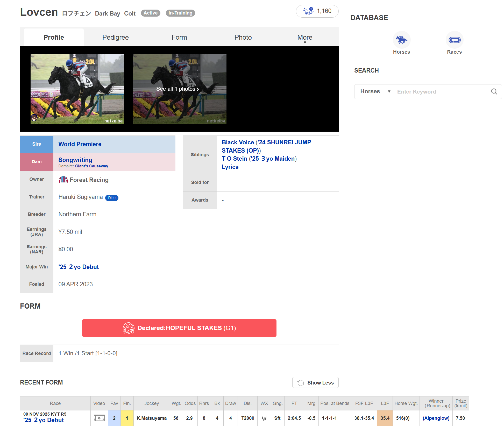Open the World Premiere sire link
Screen dimensions: 504x434
coord(80,144)
